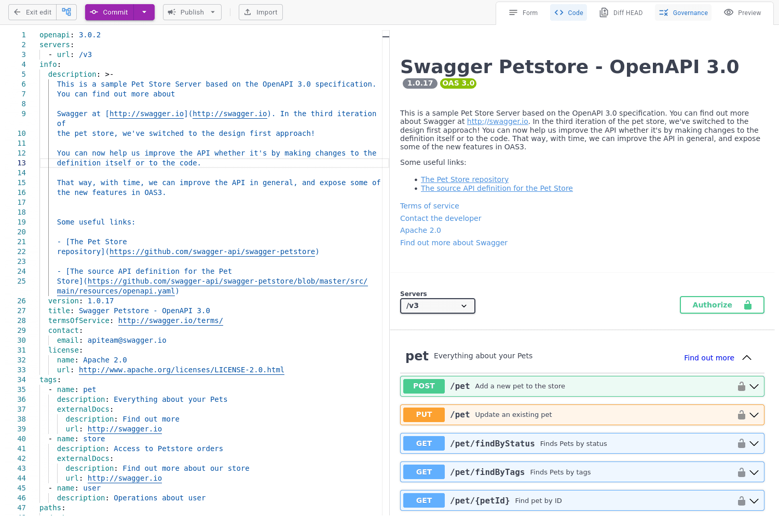
Task: Click the lock icon on POST /pet
Action: pos(742,386)
